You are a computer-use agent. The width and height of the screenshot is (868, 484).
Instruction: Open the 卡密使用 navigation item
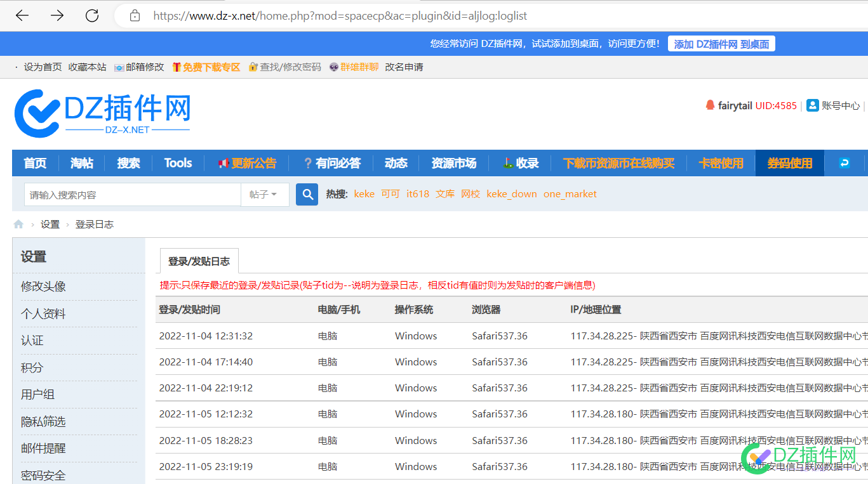coord(721,163)
